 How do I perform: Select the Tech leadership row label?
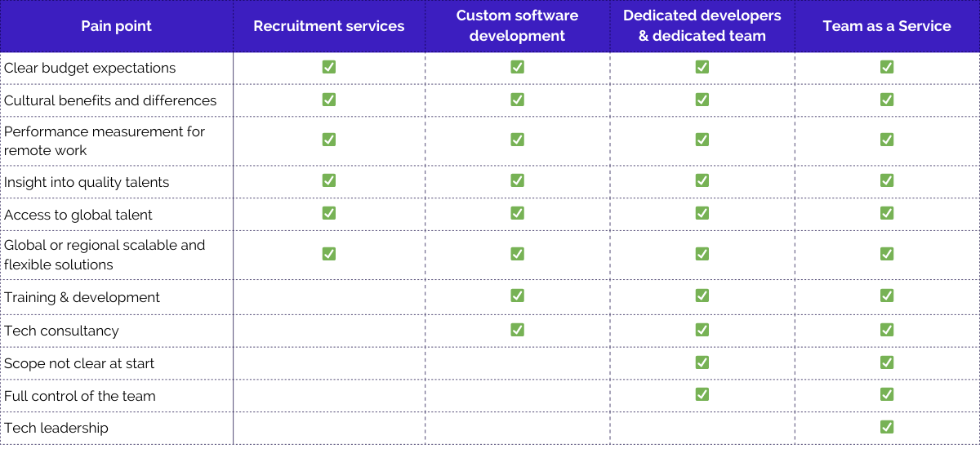56,428
